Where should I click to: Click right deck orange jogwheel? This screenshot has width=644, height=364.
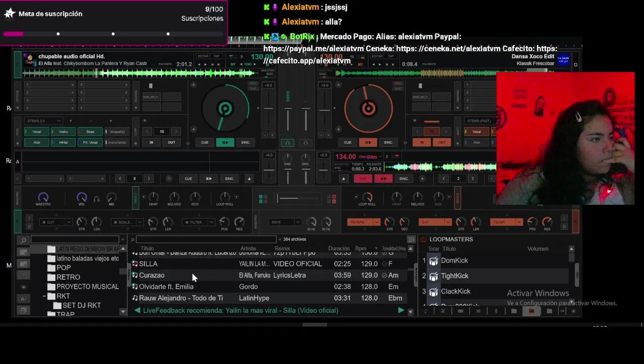pyautogui.click(x=368, y=108)
